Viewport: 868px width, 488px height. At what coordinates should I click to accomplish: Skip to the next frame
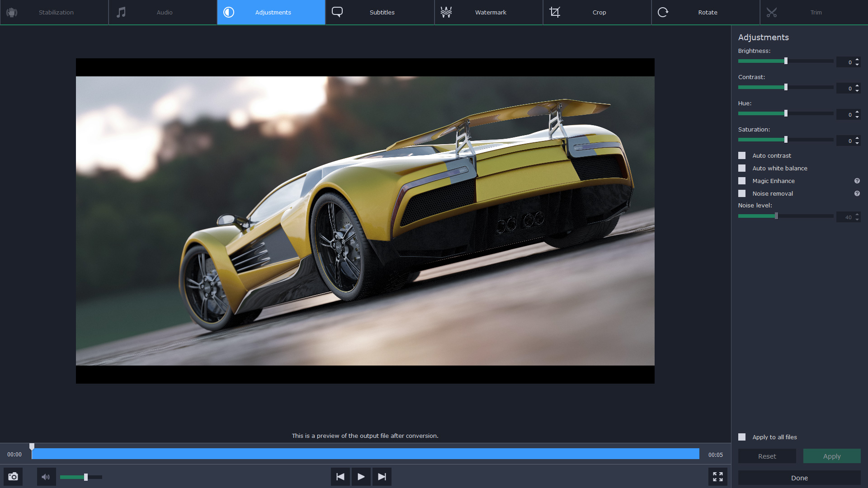[382, 477]
